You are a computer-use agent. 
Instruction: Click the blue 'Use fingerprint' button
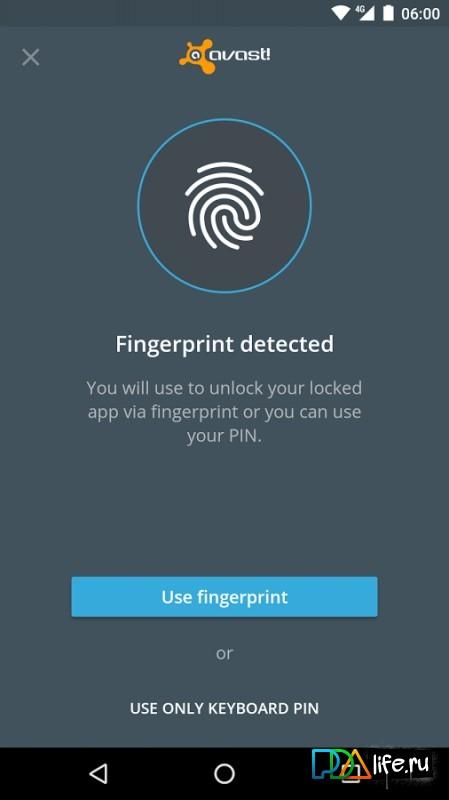tap(224, 597)
